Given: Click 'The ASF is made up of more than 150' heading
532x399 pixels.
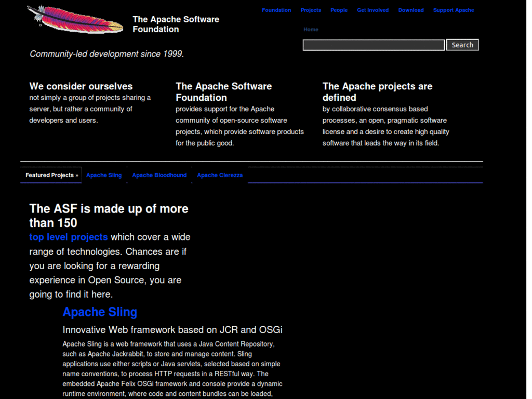Looking at the screenshot, I should click(109, 216).
